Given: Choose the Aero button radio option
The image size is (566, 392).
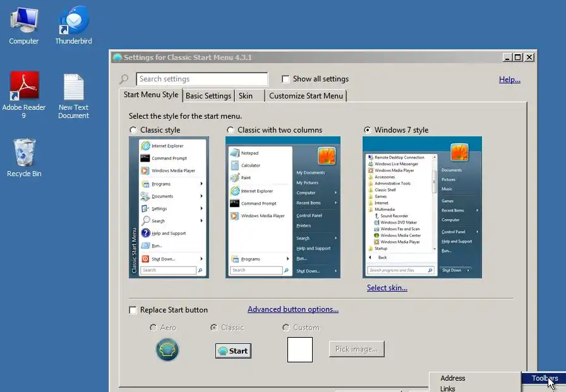Looking at the screenshot, I should [153, 328].
